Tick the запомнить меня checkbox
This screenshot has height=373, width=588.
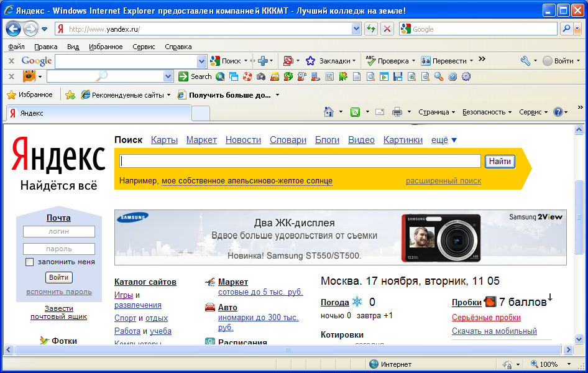(29, 262)
